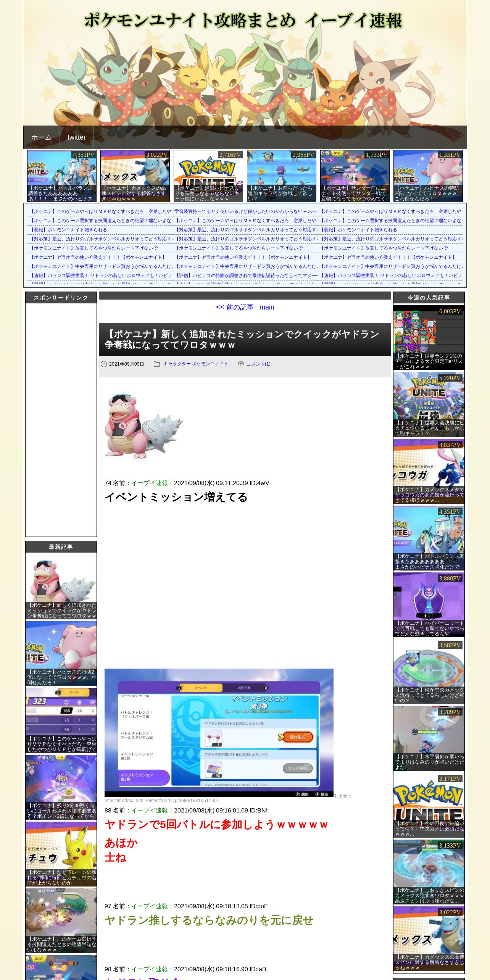
Task: Open middle headline 【評価】ハピナスの特防が調整
Action: coord(246,276)
